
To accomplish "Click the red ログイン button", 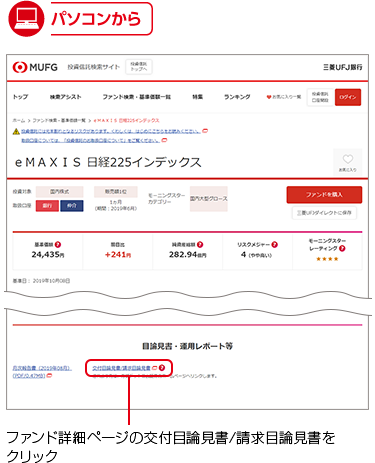I will point(348,97).
